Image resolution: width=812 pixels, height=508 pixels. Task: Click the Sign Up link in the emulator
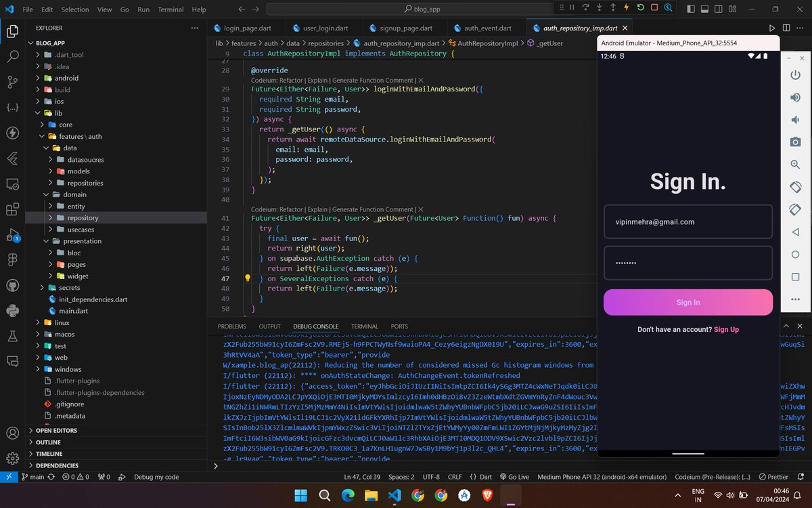pos(726,329)
